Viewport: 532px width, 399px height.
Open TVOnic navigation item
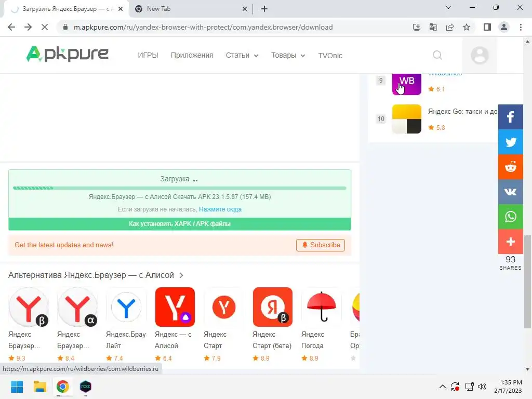tap(330, 56)
